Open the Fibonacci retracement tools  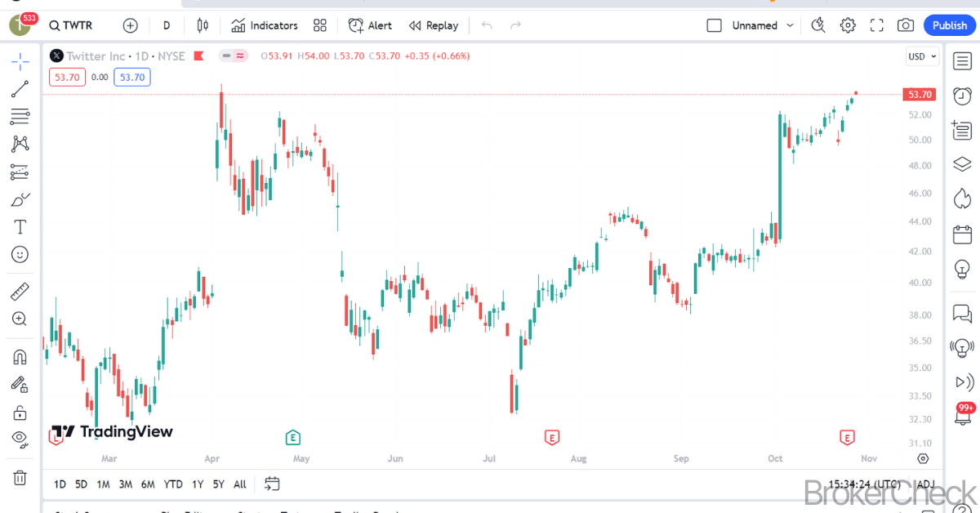(20, 117)
